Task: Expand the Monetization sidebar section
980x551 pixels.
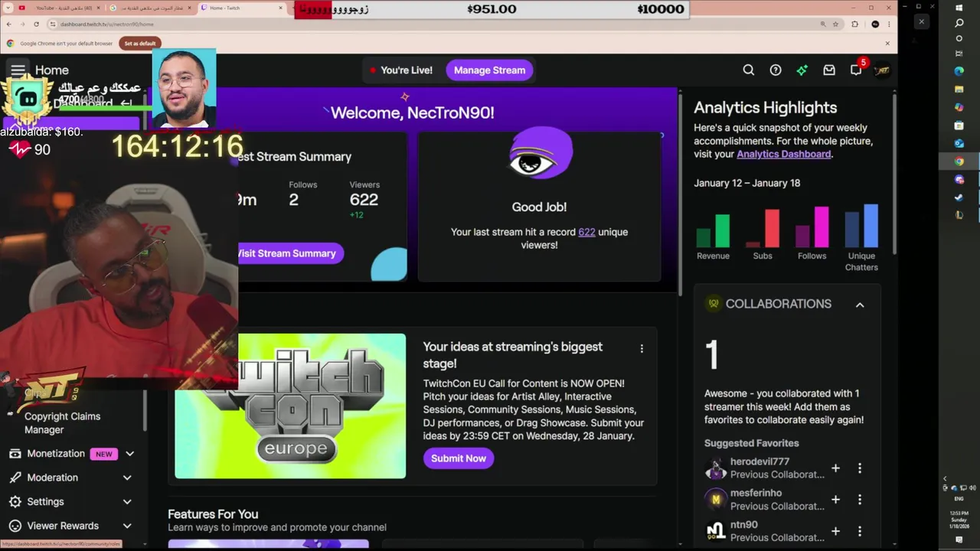Action: [129, 454]
